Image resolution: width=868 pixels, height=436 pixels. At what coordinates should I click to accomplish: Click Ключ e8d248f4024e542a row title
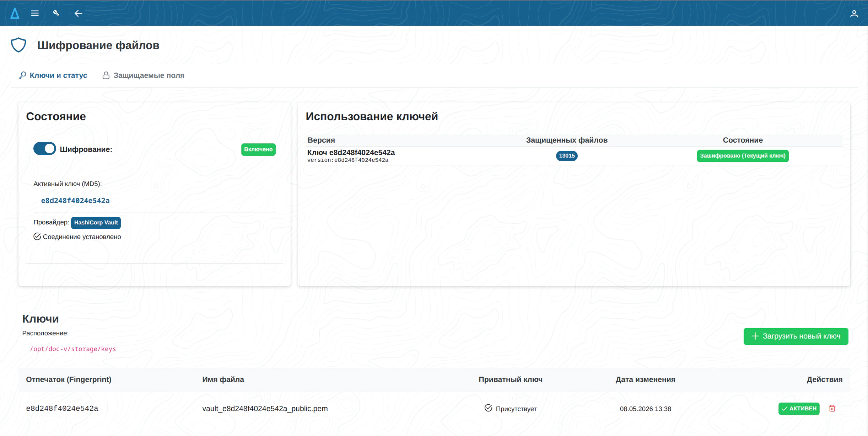coord(351,153)
